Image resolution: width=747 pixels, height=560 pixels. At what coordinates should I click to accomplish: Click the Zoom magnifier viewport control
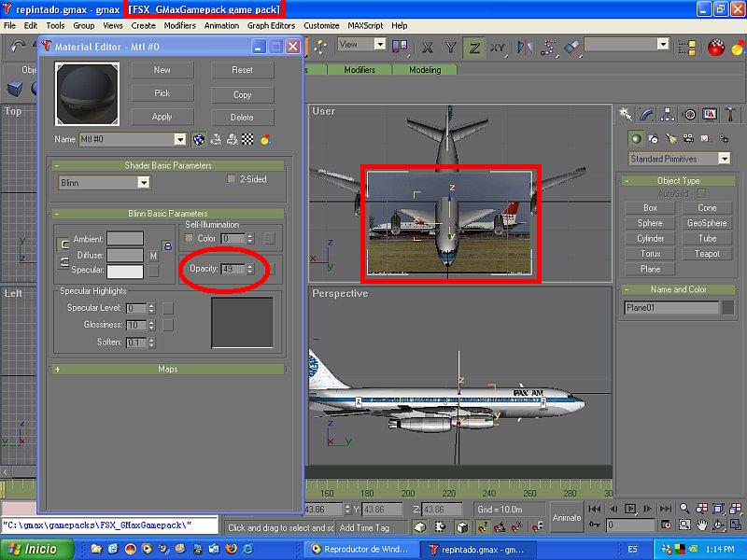[x=683, y=509]
